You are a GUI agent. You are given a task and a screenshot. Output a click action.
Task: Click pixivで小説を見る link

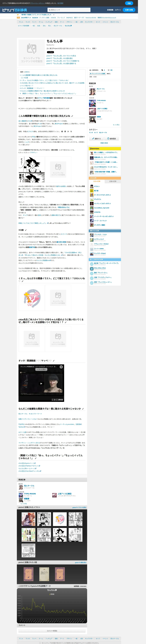tap(81, 563)
